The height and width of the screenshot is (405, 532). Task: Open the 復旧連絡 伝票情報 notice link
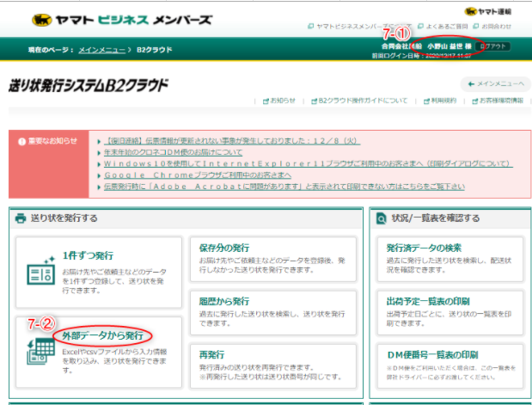pyautogui.click(x=232, y=141)
